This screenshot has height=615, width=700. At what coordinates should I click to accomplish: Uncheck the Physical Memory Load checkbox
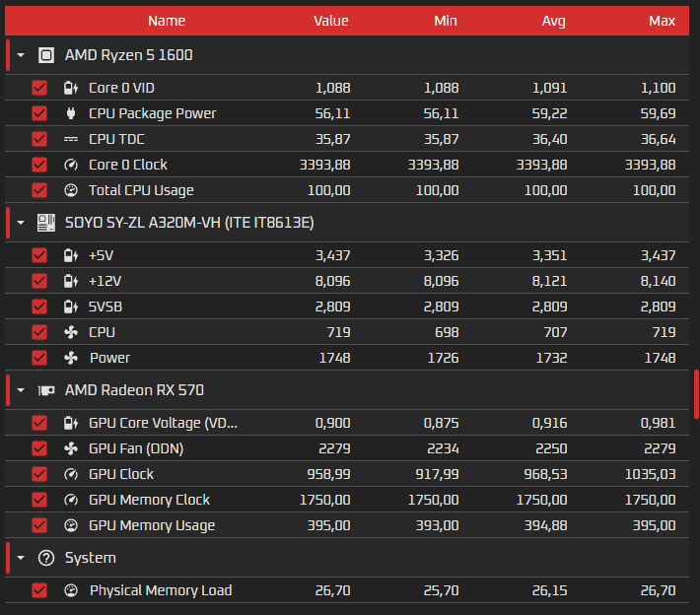click(x=39, y=591)
